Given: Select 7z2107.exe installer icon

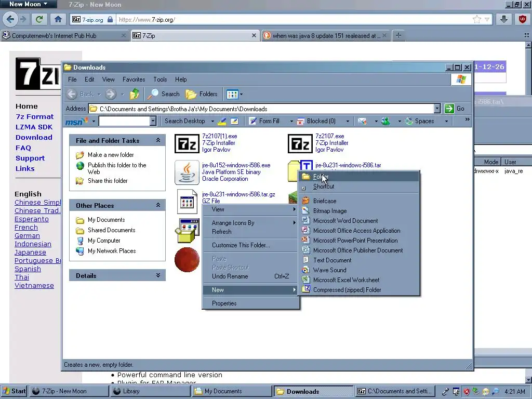Looking at the screenshot, I should coord(300,143).
